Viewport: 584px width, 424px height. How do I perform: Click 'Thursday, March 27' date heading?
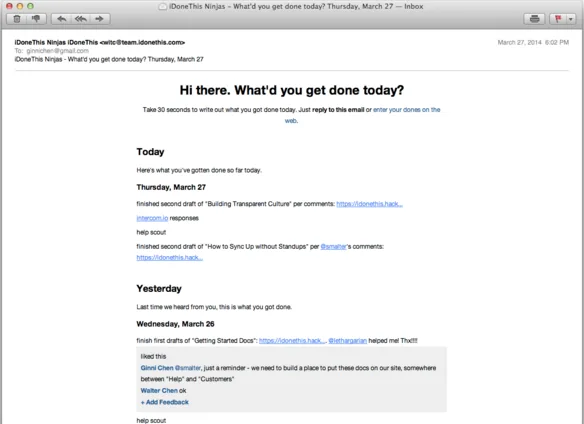(171, 187)
